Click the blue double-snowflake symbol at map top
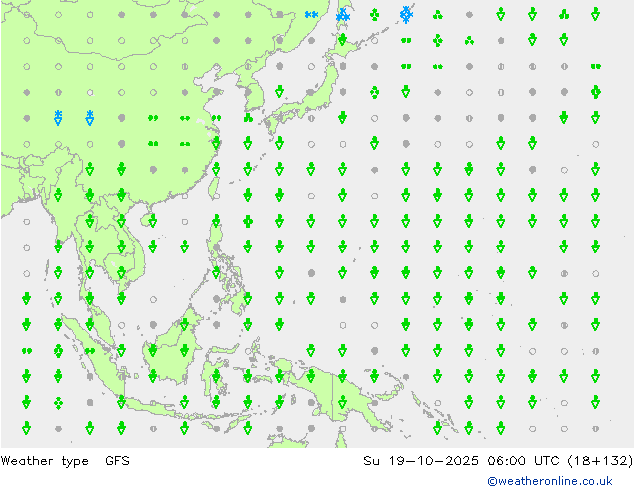 coord(311,15)
